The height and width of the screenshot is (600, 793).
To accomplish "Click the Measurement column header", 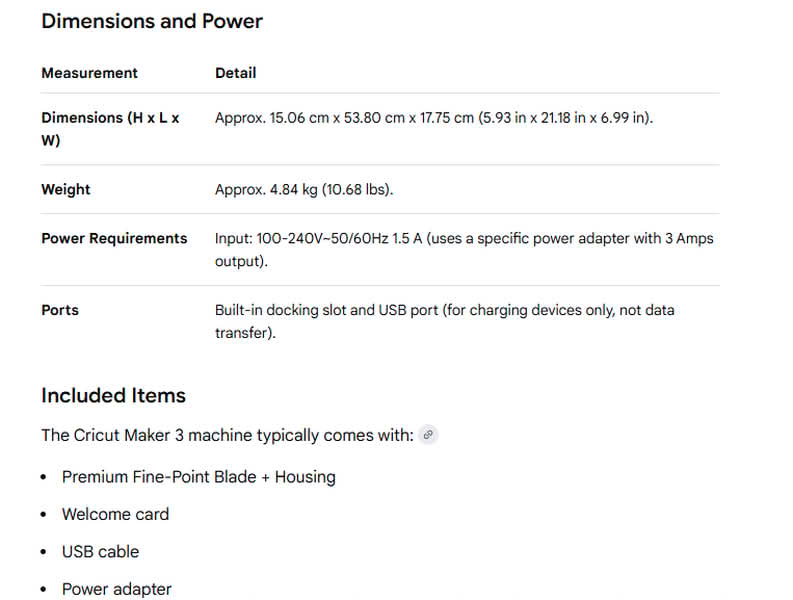I will pyautogui.click(x=89, y=73).
